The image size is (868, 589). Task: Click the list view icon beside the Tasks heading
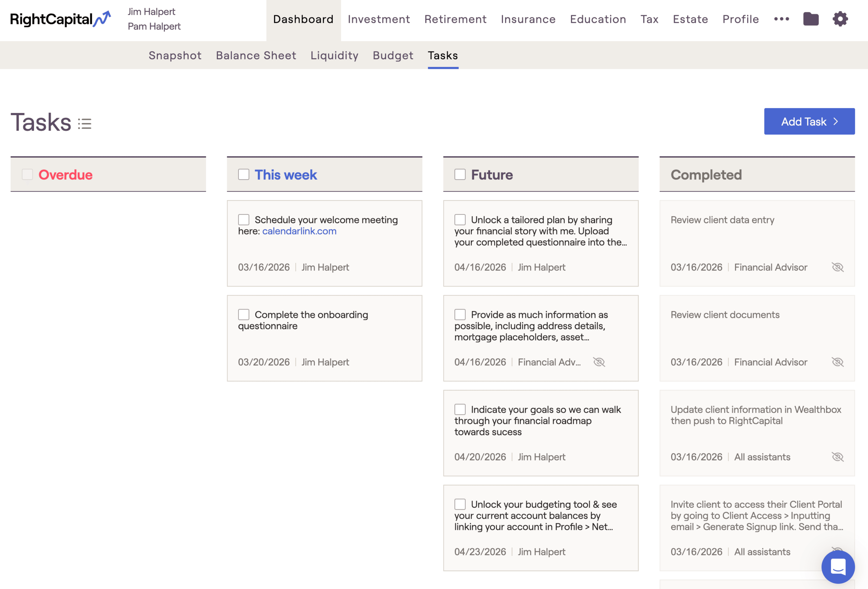pyautogui.click(x=84, y=124)
